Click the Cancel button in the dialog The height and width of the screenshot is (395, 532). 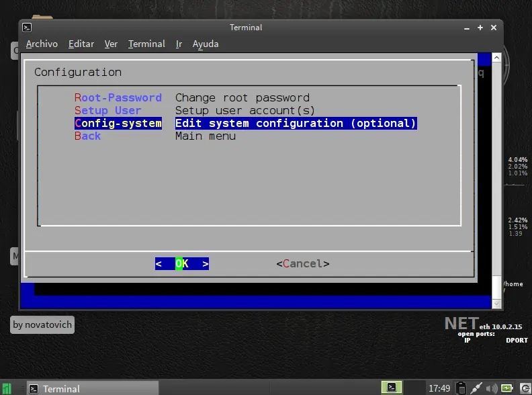[x=303, y=264]
